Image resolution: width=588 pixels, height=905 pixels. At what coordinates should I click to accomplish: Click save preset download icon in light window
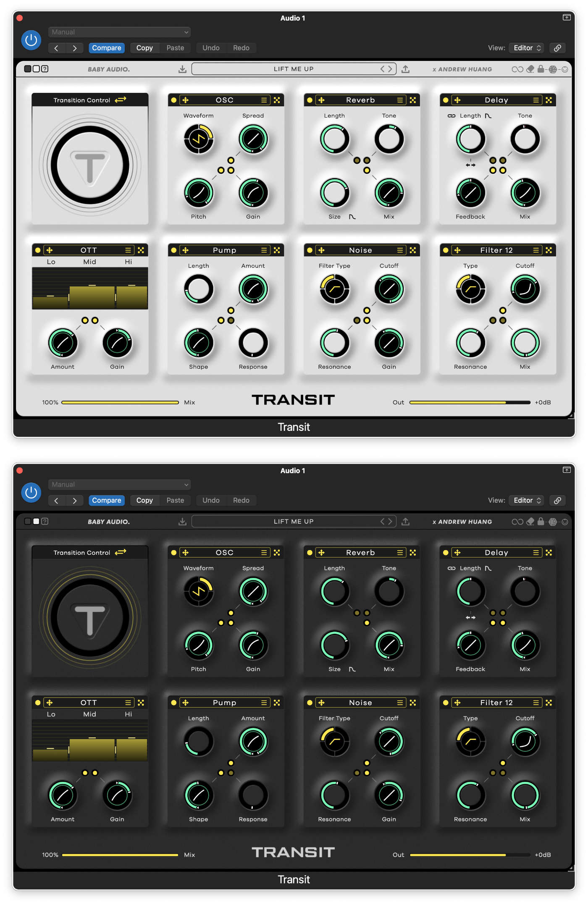pos(182,69)
